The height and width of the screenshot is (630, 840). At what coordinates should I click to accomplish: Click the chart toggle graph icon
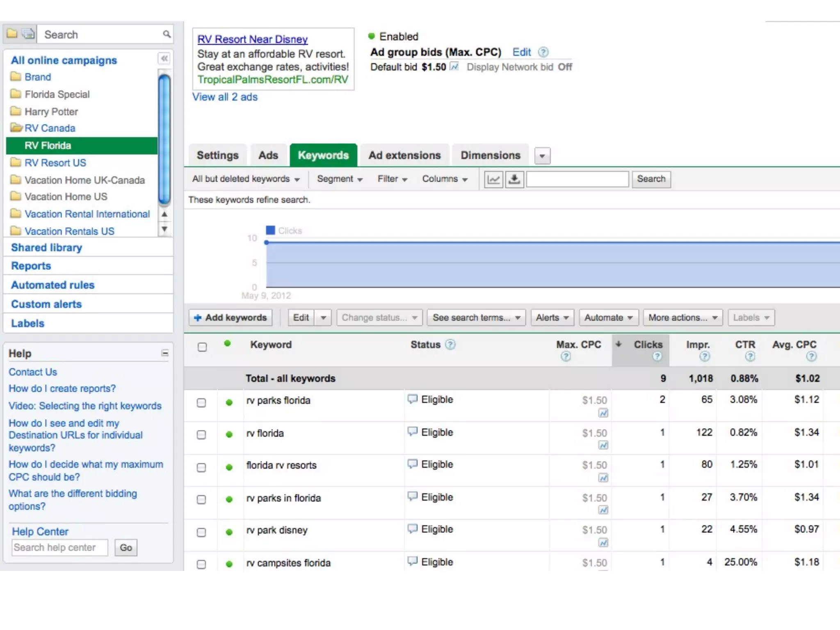pyautogui.click(x=493, y=179)
